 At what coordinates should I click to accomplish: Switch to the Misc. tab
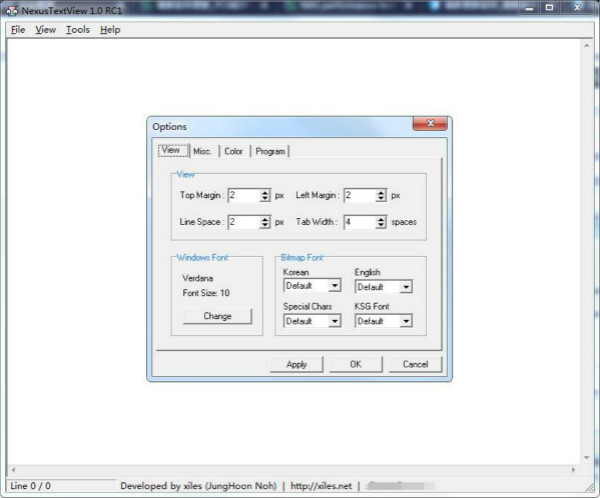pyautogui.click(x=202, y=151)
